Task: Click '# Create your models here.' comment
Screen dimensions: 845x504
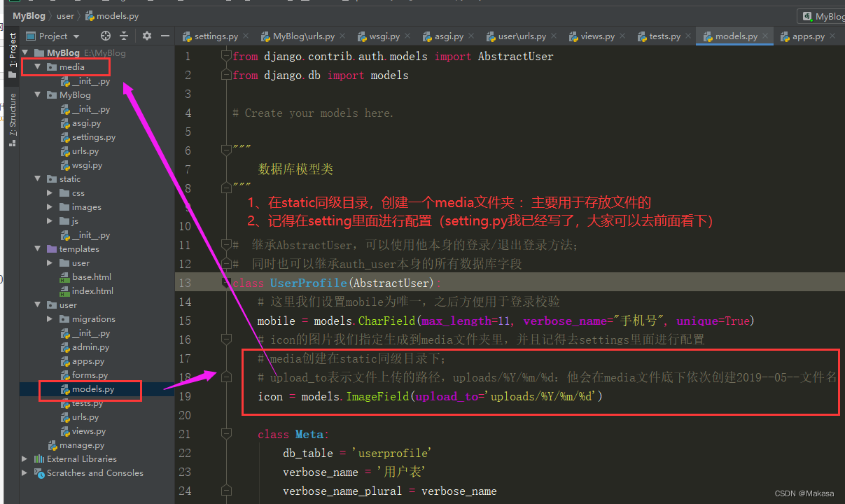Action: (x=313, y=113)
